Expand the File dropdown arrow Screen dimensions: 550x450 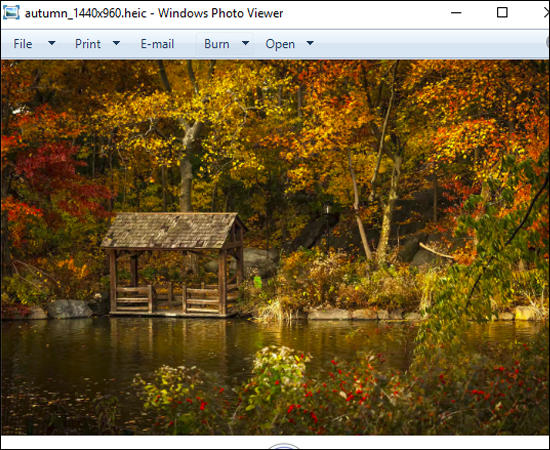(x=52, y=43)
